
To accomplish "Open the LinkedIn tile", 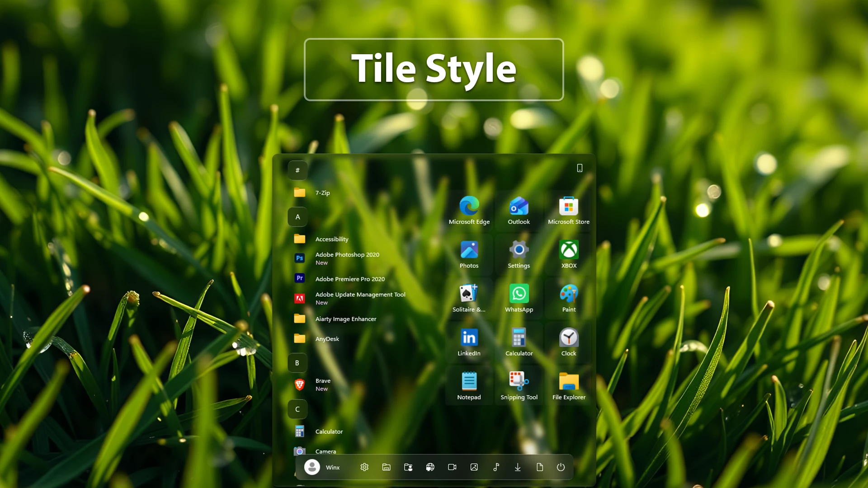I will (x=469, y=342).
